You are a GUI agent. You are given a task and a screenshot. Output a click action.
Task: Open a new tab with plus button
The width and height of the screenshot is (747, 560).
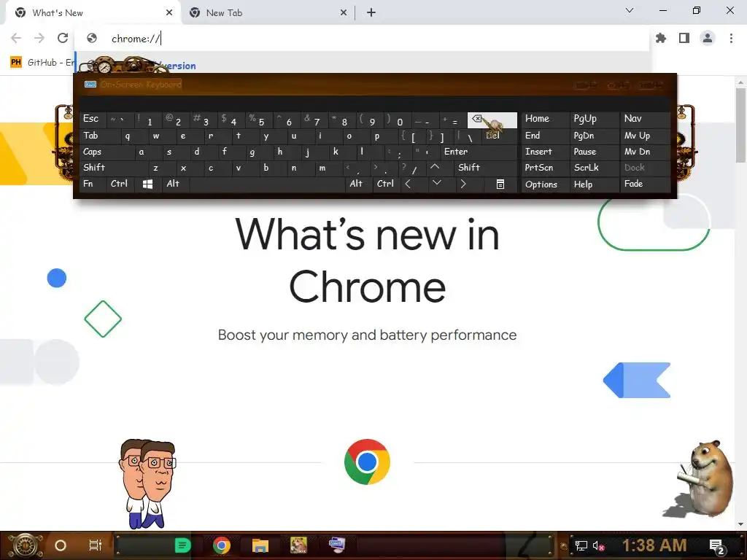point(371,13)
